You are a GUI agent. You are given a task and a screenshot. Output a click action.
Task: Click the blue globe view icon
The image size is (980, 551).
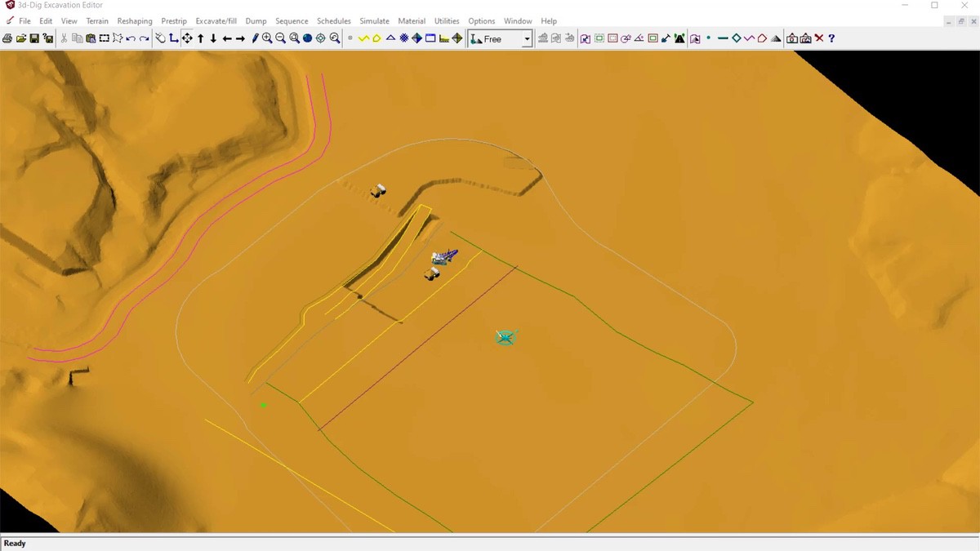coord(307,38)
